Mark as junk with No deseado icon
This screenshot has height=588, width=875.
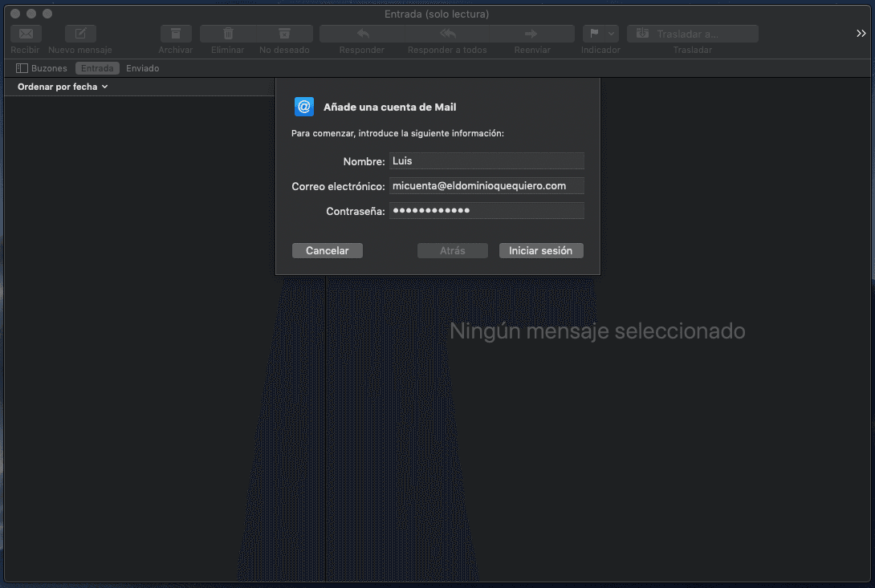(284, 34)
